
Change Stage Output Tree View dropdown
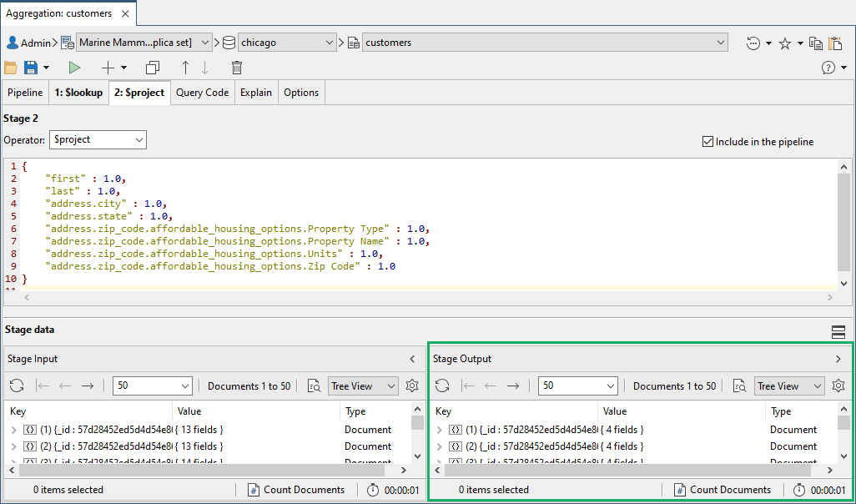[789, 386]
